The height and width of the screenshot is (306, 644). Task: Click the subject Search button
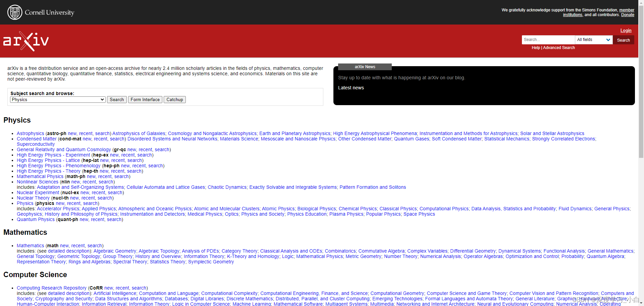[x=117, y=100]
